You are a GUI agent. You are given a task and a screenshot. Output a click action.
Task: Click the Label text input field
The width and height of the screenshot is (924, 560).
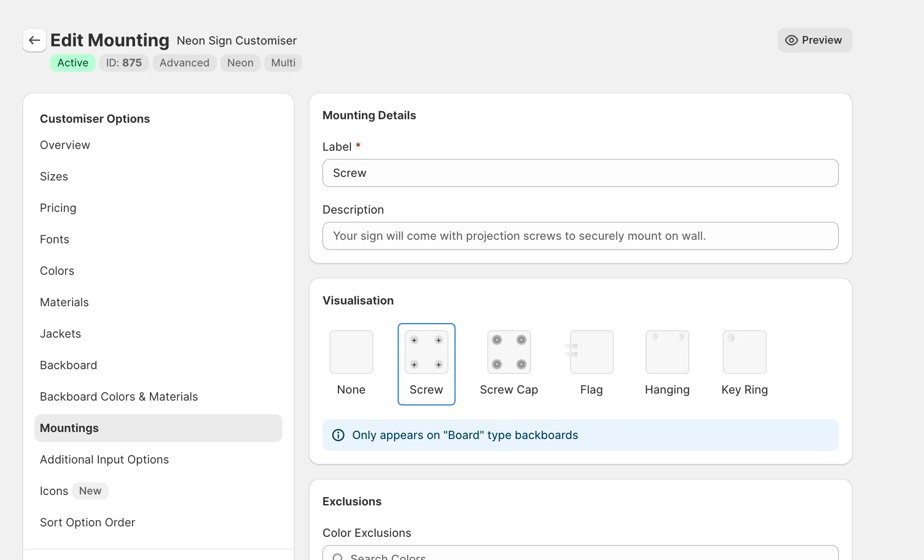click(x=580, y=173)
